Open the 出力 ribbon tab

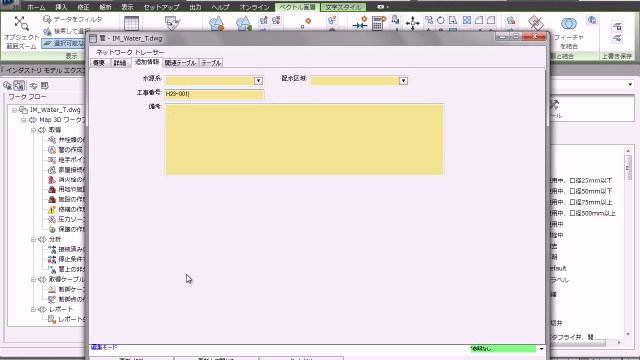tap(195, 7)
